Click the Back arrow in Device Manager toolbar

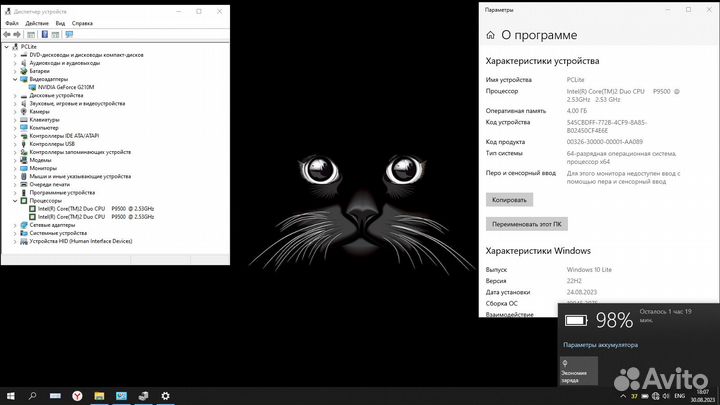(x=9, y=34)
